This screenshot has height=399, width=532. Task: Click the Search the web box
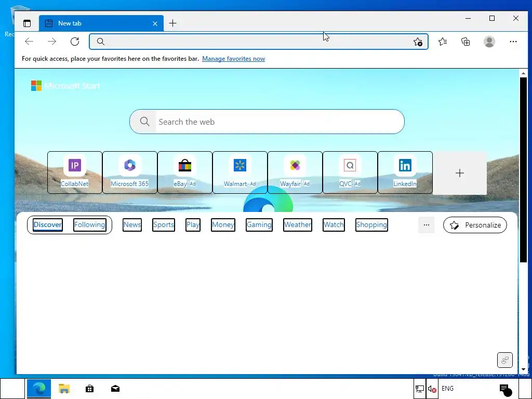coord(267,122)
